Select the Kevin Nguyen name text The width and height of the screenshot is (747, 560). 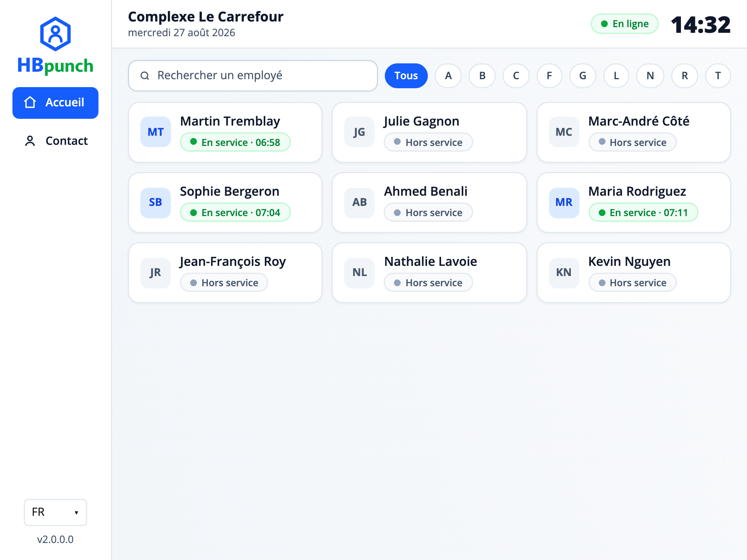click(629, 261)
